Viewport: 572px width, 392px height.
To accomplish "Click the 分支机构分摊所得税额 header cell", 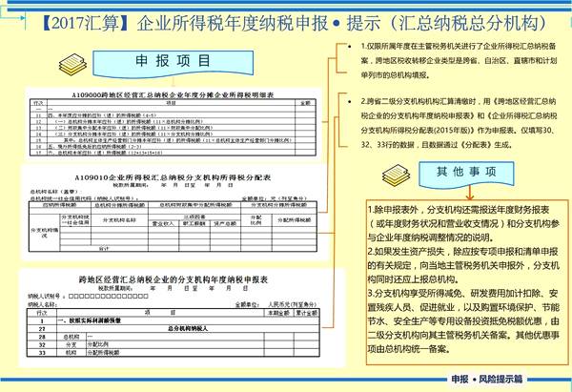I will (x=278, y=205).
